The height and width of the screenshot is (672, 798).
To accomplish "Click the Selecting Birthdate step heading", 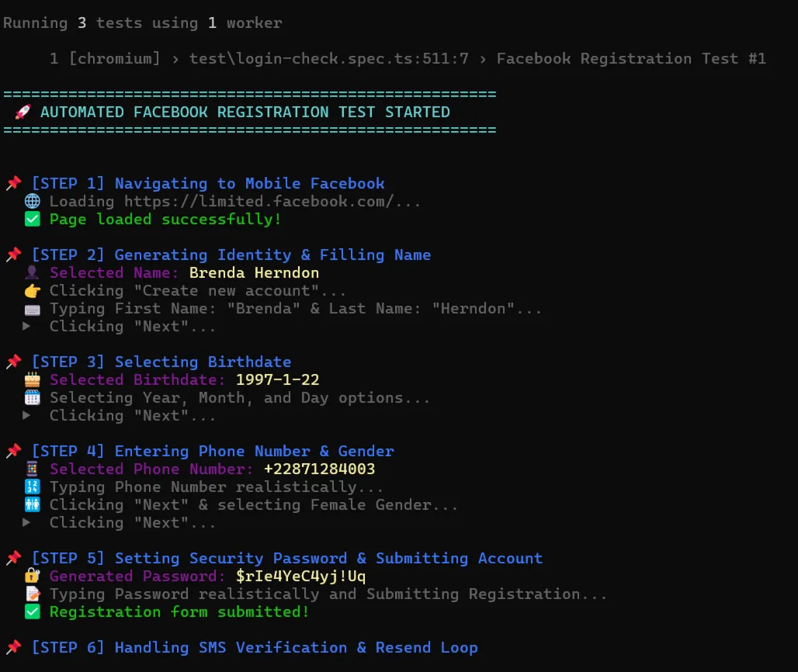I will tap(203, 362).
